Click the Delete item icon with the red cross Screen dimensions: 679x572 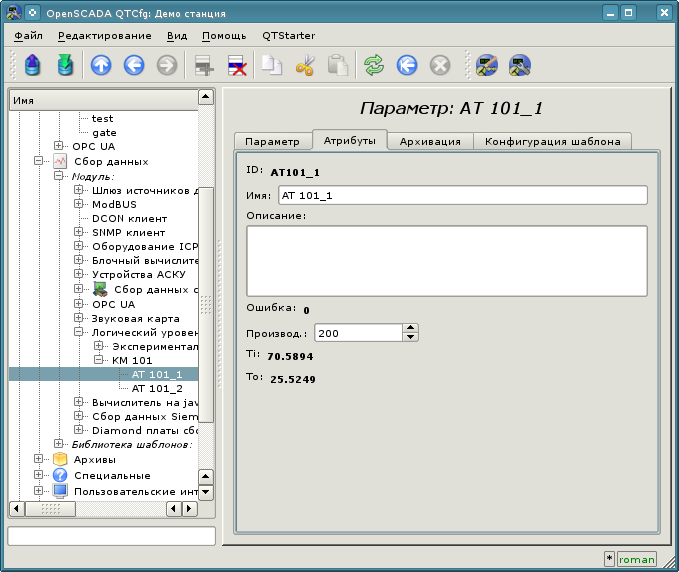tap(237, 66)
